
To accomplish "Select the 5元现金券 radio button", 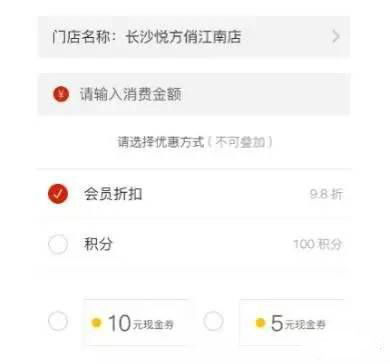I will point(213,321).
